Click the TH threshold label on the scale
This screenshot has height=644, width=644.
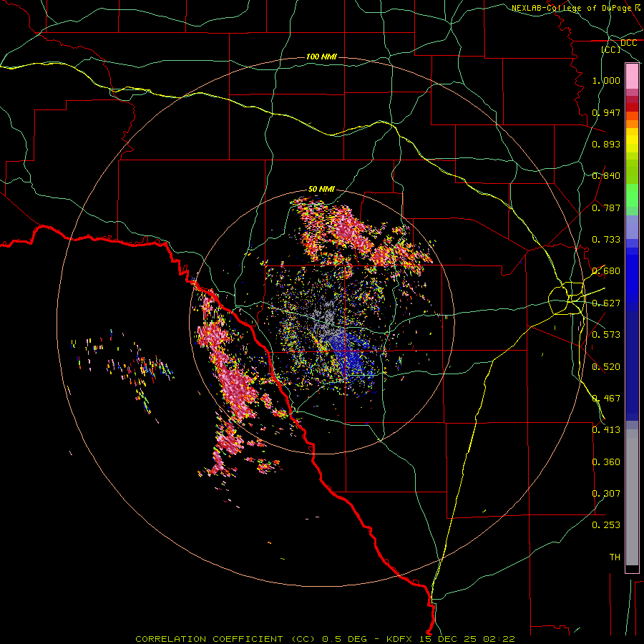pyautogui.click(x=615, y=557)
